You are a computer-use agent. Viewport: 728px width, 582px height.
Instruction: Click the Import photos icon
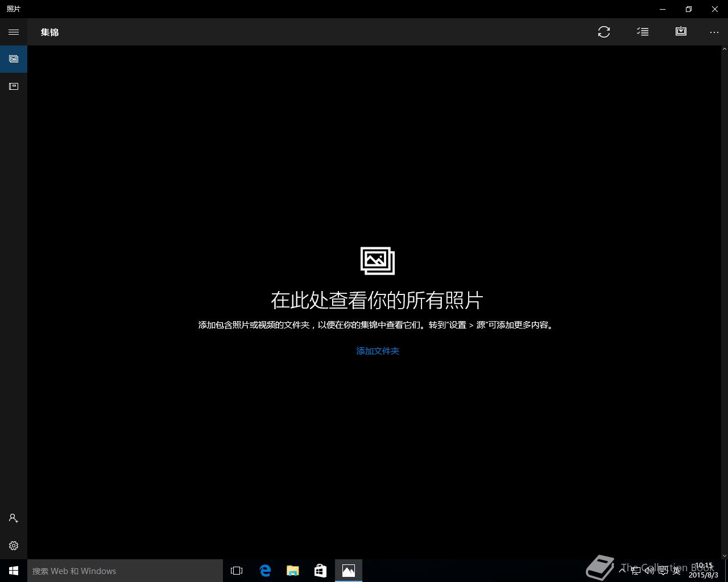pyautogui.click(x=681, y=32)
